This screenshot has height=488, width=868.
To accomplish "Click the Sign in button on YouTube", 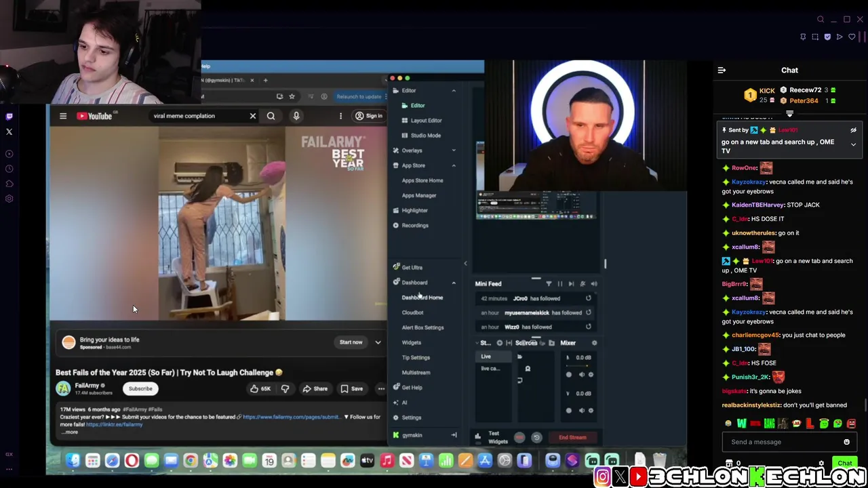I will [369, 116].
